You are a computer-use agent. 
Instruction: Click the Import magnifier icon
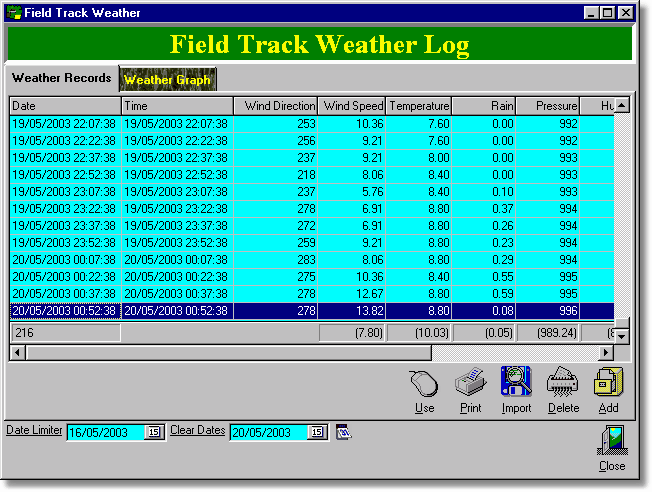tap(516, 381)
